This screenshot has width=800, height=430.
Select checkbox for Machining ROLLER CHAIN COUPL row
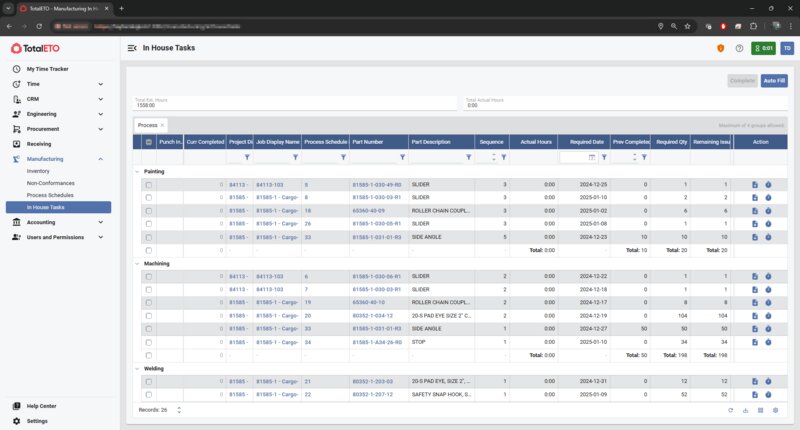point(149,302)
